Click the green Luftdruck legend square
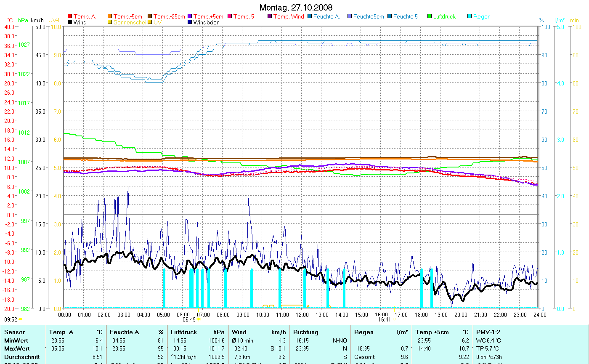Viewport: 589px width, 364px height. tap(430, 16)
